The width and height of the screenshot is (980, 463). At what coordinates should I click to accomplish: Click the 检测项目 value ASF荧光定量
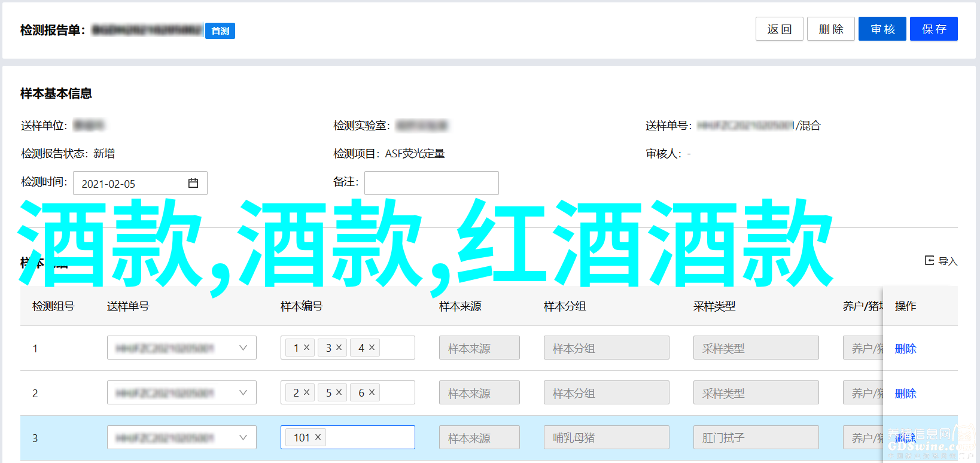coord(415,154)
